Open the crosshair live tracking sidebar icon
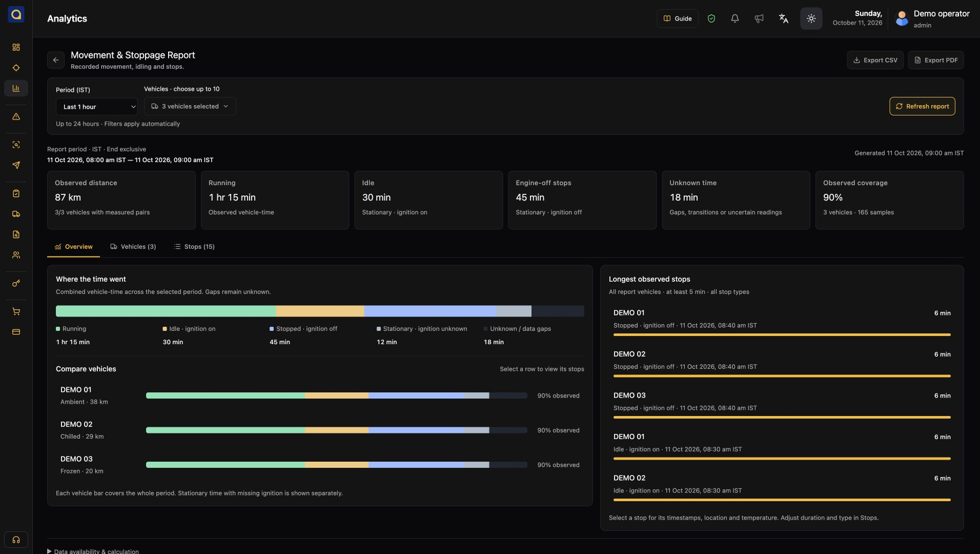 click(16, 68)
